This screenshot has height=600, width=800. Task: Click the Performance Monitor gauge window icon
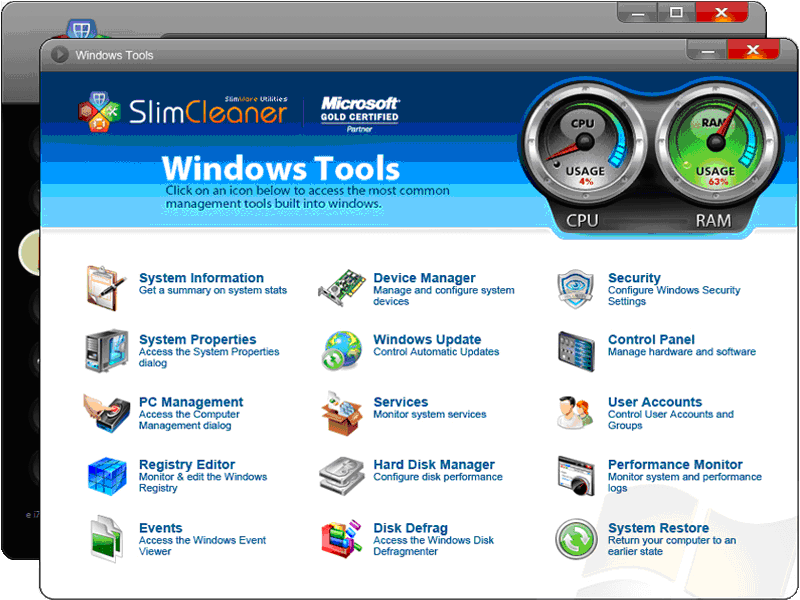click(576, 476)
